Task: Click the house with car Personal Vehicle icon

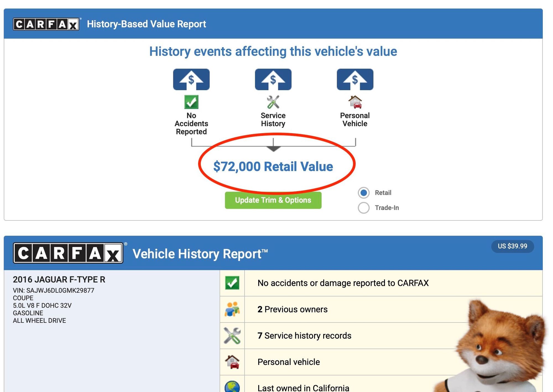Action: click(x=355, y=102)
